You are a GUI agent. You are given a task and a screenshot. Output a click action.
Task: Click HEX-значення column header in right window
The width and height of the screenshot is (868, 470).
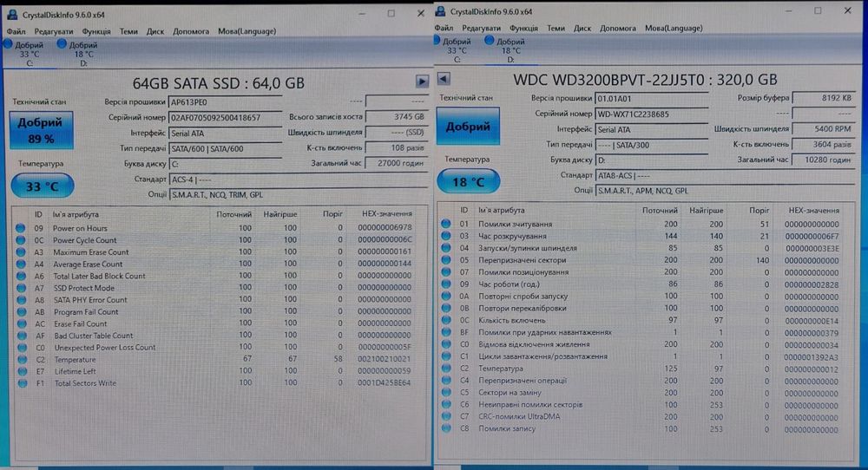click(814, 211)
